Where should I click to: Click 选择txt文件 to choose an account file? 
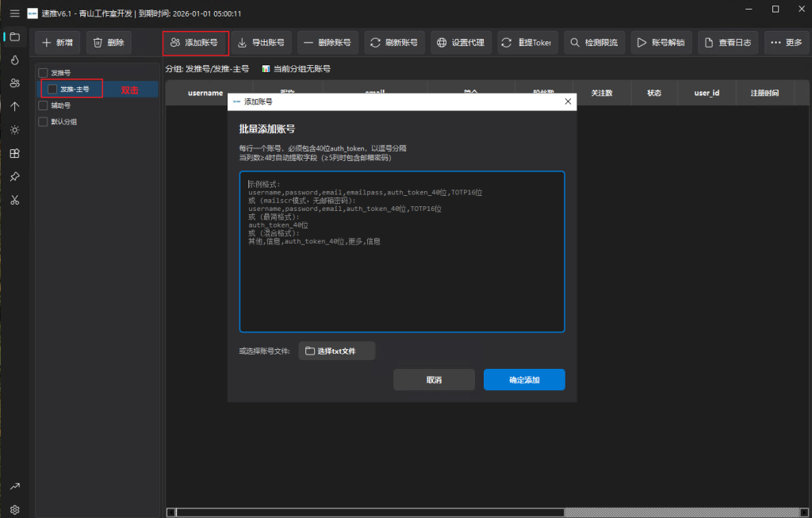click(336, 350)
